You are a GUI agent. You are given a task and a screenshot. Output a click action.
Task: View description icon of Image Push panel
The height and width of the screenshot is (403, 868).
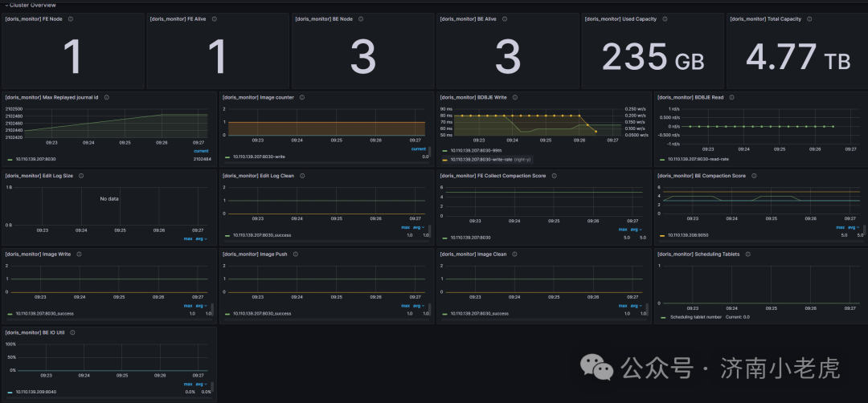pyautogui.click(x=296, y=254)
